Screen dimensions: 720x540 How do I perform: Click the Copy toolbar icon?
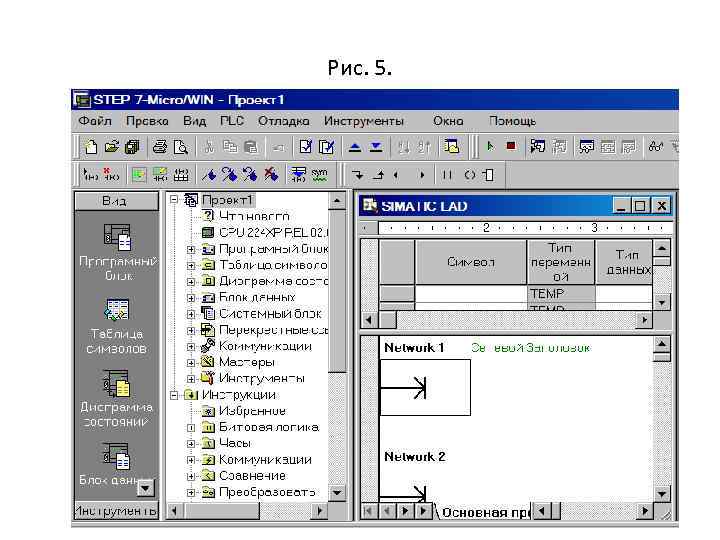click(x=230, y=147)
